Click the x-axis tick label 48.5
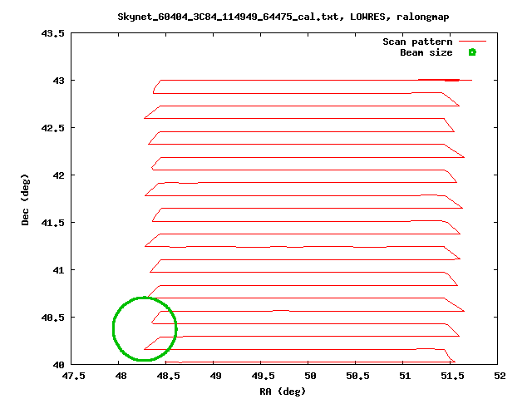Image resolution: width=532 pixels, height=399 pixels. [168, 376]
